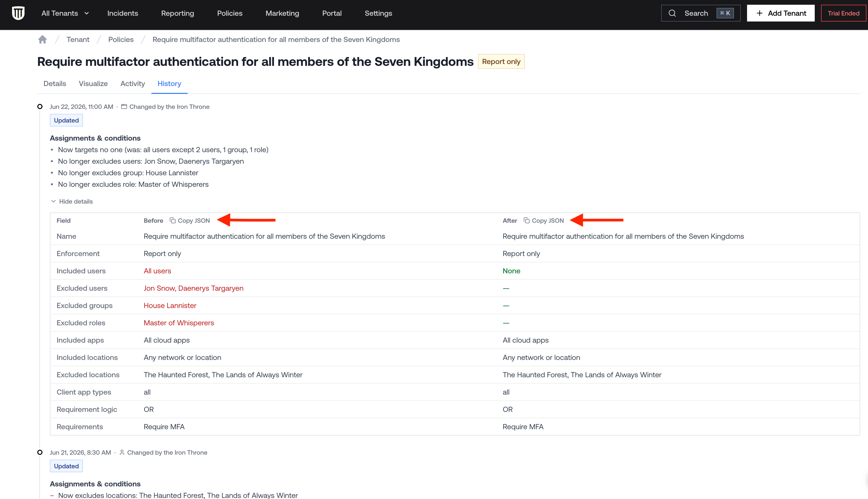Open the Portal menu
This screenshot has height=499, width=868.
332,13
